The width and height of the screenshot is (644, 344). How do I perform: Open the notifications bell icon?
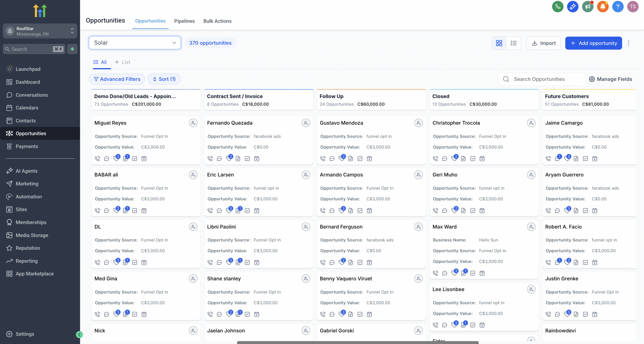[x=602, y=7]
